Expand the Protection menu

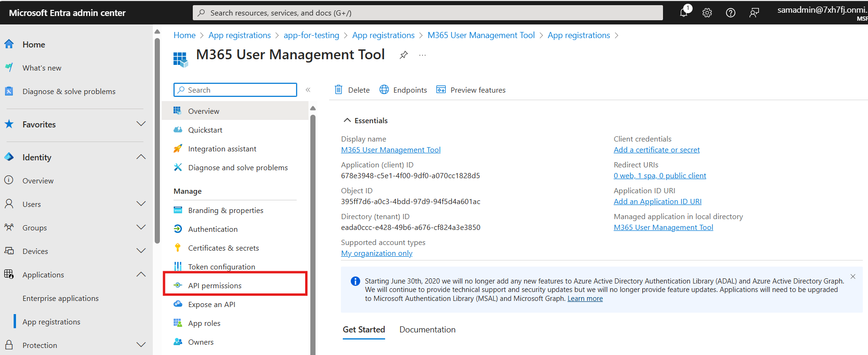(141, 345)
